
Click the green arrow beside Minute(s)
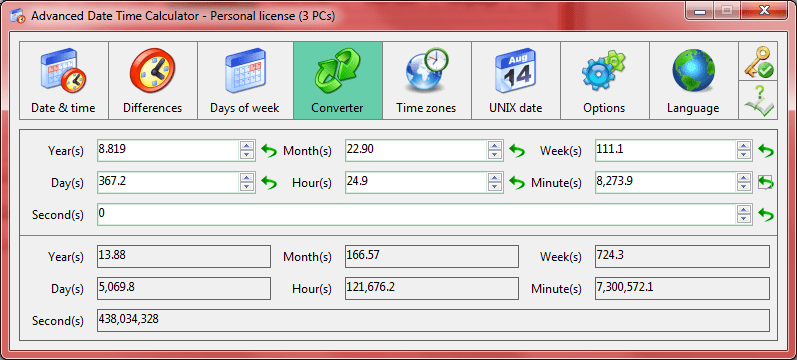coord(765,183)
